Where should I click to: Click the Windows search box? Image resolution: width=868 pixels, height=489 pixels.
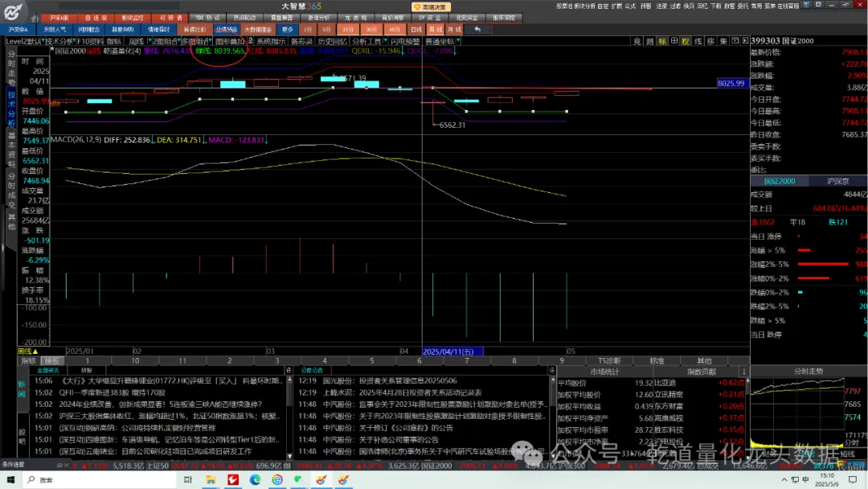(x=100, y=479)
